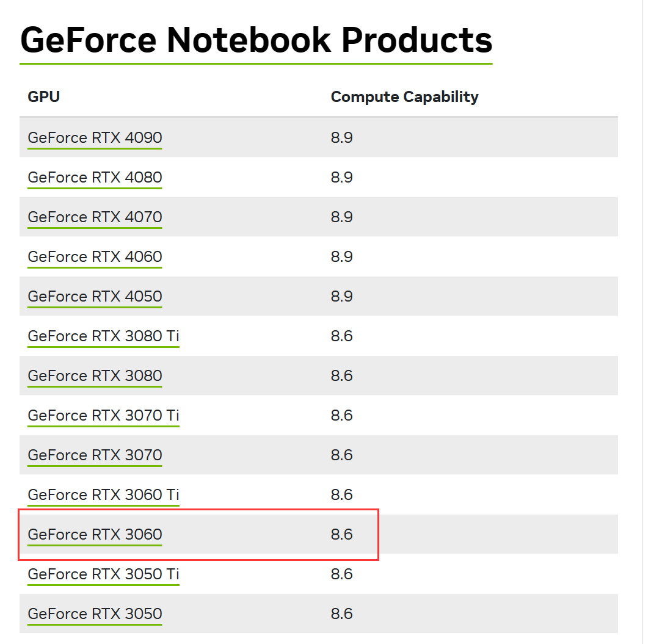Open the GeForce RTX 4090 link
This screenshot has width=651, height=644.
click(x=95, y=138)
